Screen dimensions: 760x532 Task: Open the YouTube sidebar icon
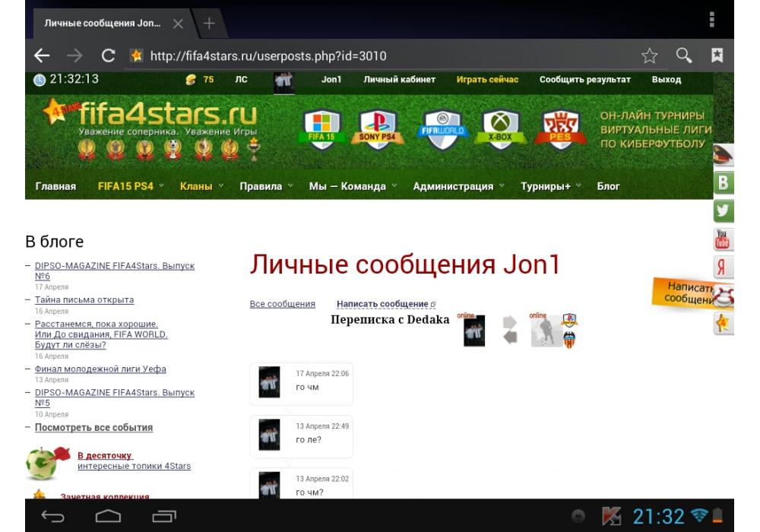[723, 239]
